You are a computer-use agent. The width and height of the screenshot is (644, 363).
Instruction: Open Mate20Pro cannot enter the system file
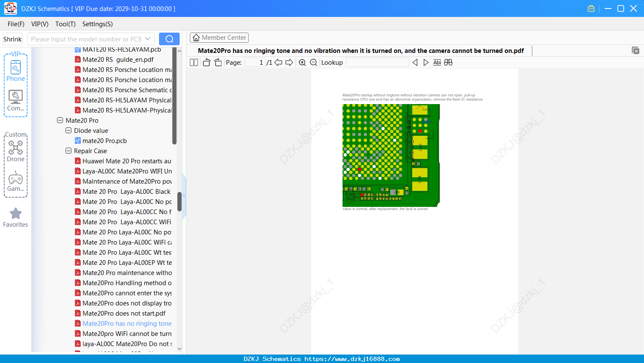coord(127,293)
